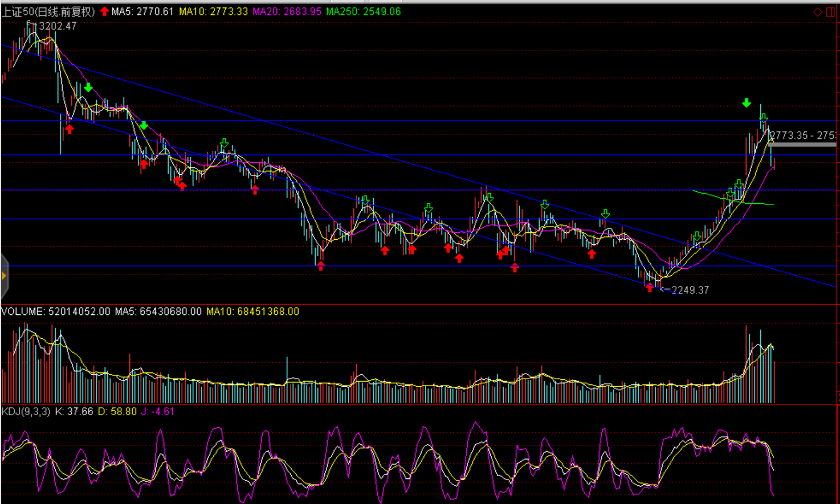This screenshot has width=840, height=504.
Task: Click the hollow green arrow at recent price peak
Action: click(x=764, y=117)
